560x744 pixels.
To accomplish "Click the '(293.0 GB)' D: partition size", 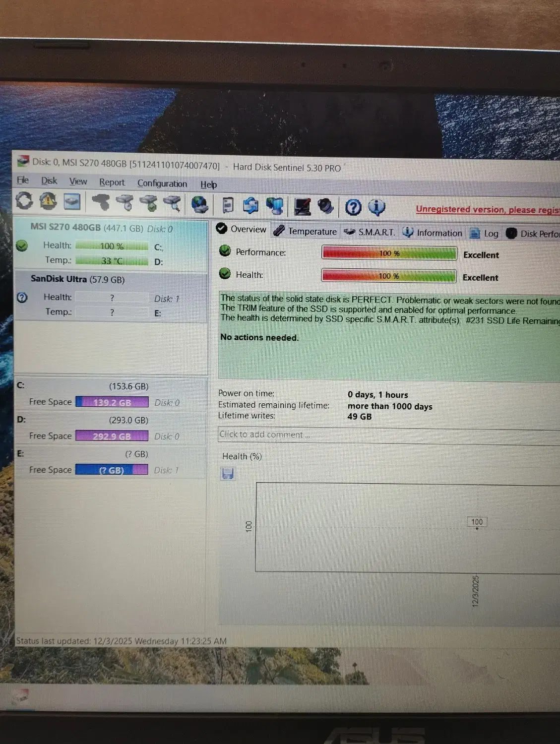I will click(128, 420).
